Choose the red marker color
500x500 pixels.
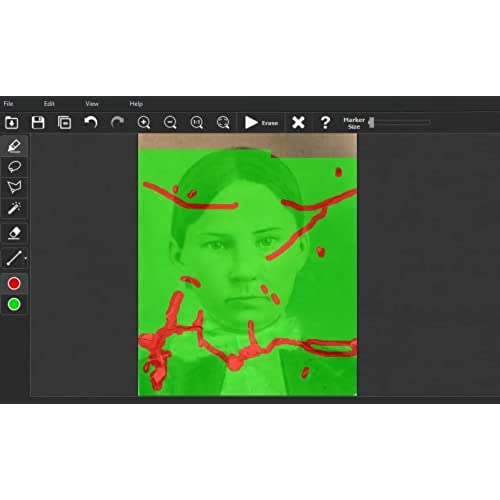coord(14,283)
